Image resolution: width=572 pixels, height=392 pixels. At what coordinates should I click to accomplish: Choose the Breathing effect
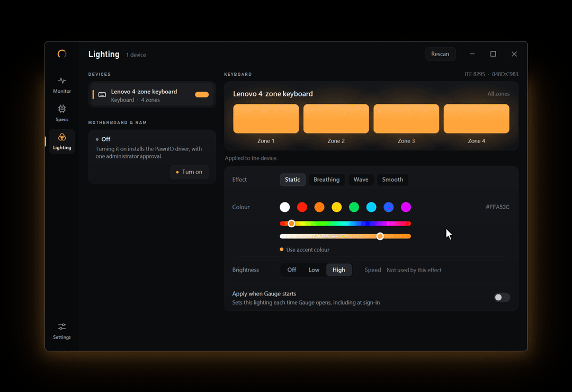coord(326,180)
